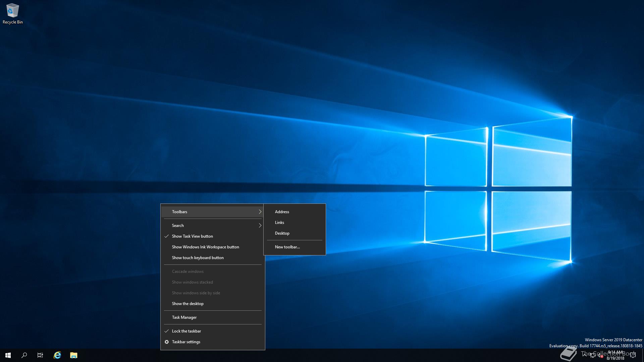Choose Address toolbar from submenu
The height and width of the screenshot is (362, 644).
(x=282, y=212)
